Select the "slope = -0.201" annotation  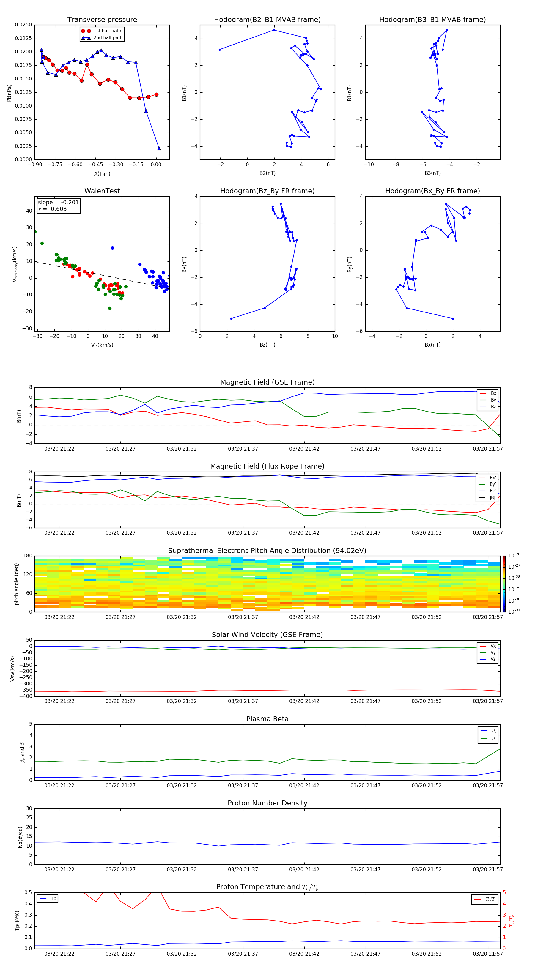[x=58, y=203]
